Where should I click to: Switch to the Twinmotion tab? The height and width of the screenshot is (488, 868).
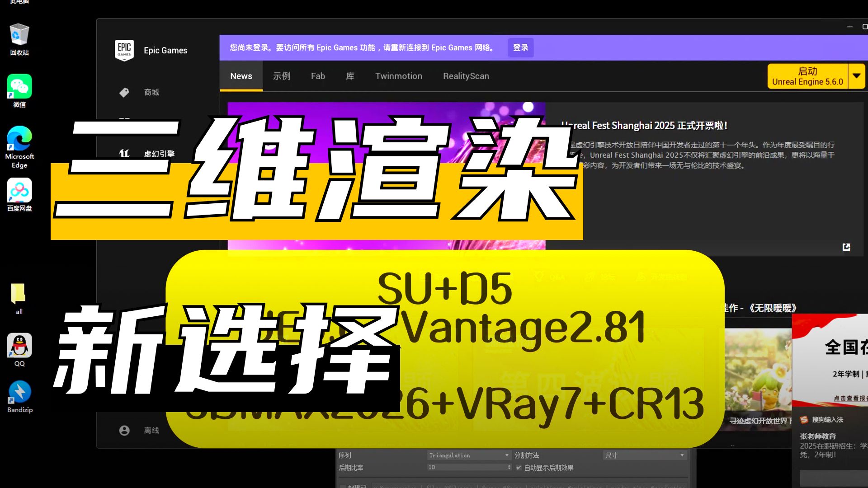[399, 76]
